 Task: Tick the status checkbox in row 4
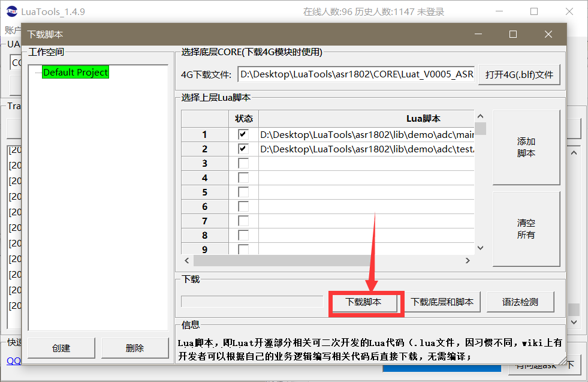[x=243, y=178]
